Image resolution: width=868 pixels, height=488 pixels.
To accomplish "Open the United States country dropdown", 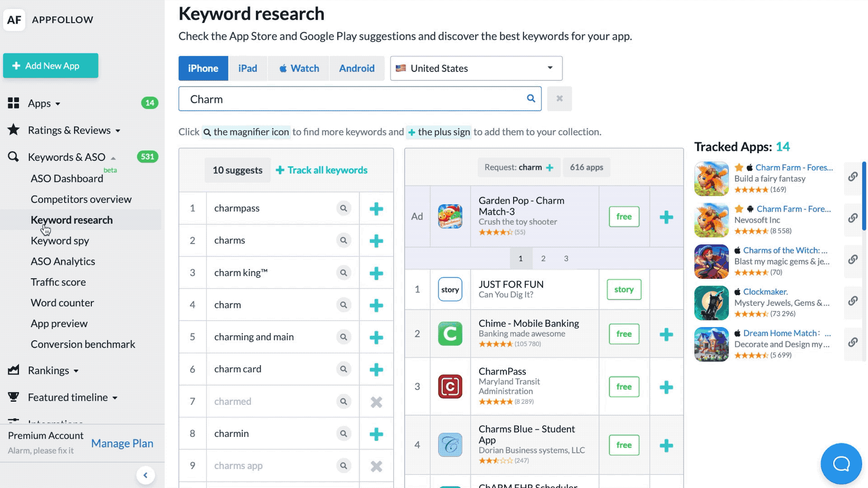I will [x=476, y=68].
